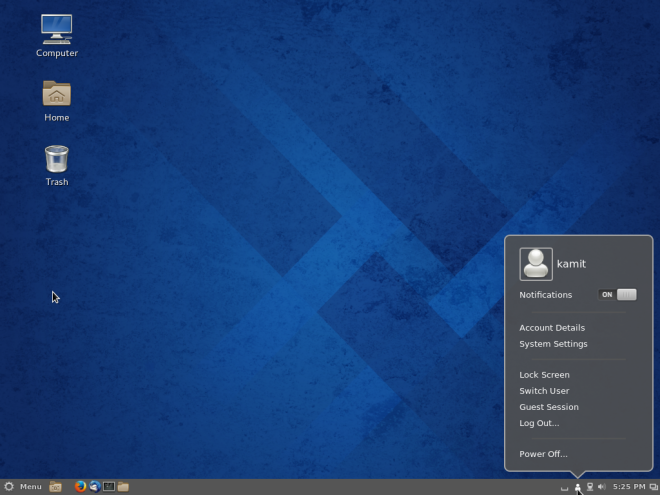
Task: Open the sound volume applet
Action: [x=601, y=487]
